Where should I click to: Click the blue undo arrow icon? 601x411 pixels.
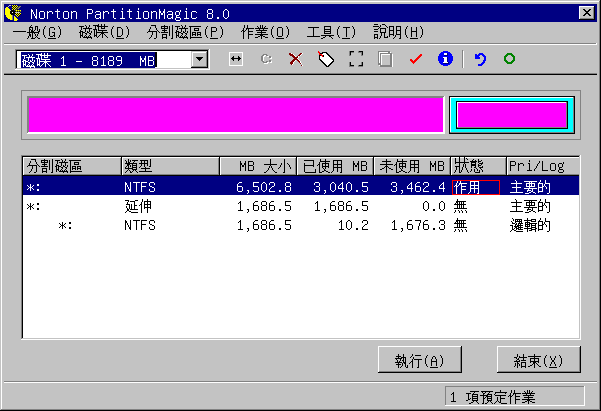(480, 59)
